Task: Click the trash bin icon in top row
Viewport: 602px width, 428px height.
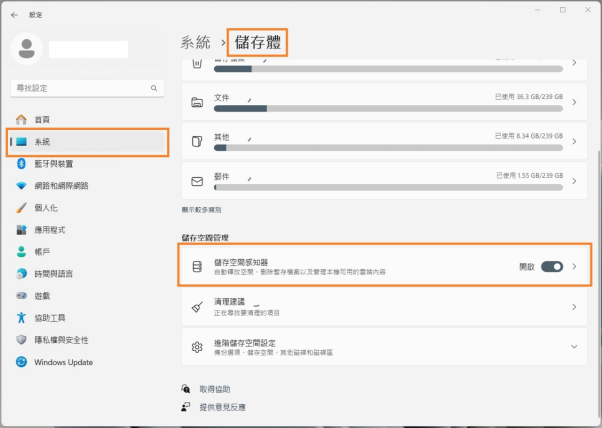Action: [x=197, y=63]
